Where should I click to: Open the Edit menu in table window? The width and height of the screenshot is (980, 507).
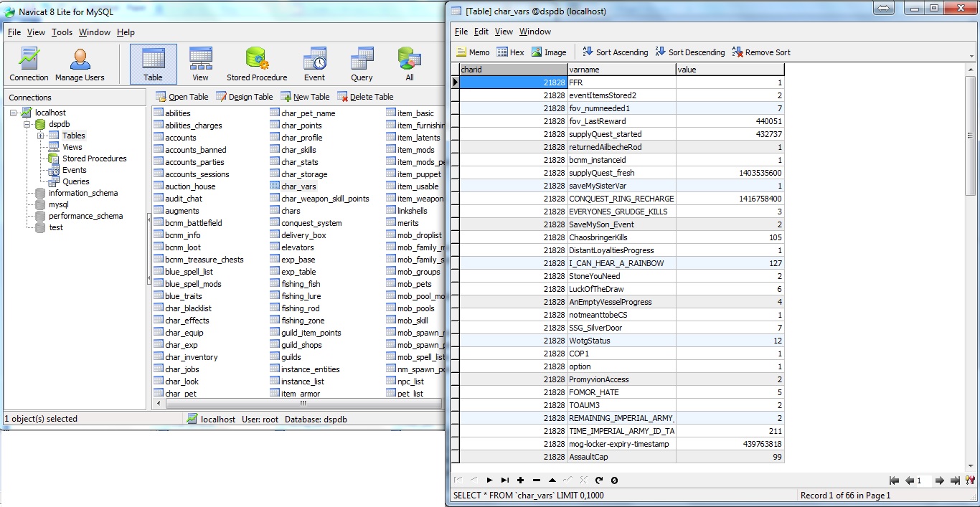coord(481,32)
